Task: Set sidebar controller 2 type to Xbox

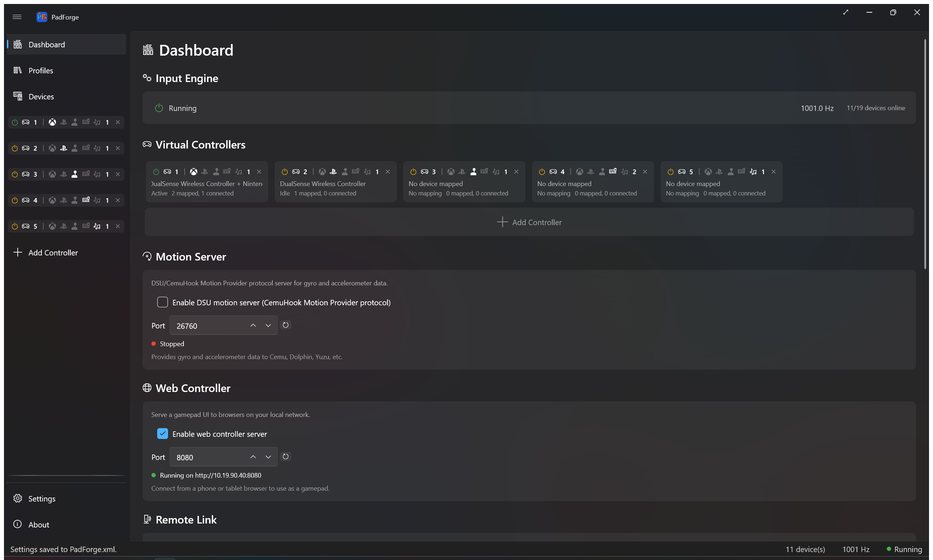Action: 52,148
